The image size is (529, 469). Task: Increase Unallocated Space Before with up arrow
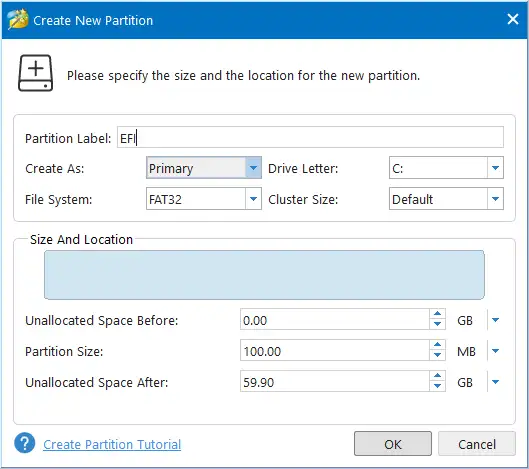pyautogui.click(x=437, y=313)
